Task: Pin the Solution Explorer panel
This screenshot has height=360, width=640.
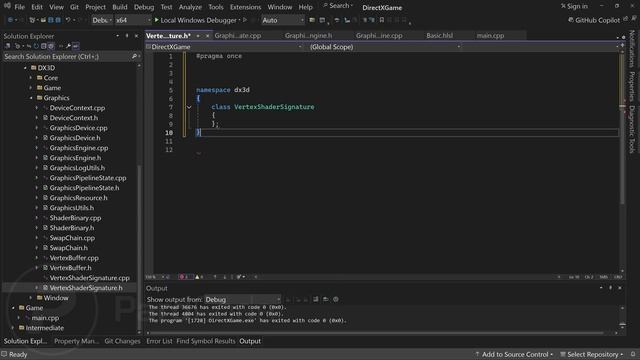Action: pos(127,36)
